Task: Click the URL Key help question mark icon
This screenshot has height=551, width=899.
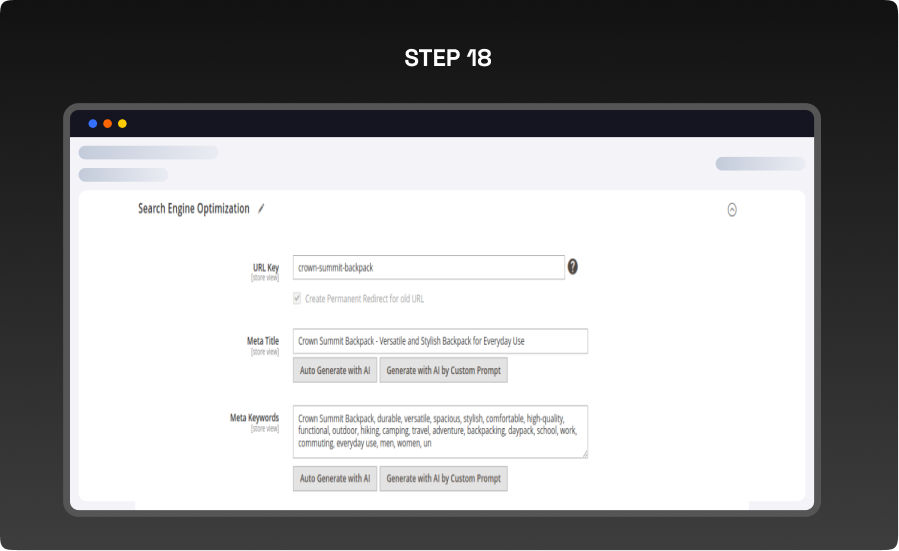Action: (x=573, y=267)
